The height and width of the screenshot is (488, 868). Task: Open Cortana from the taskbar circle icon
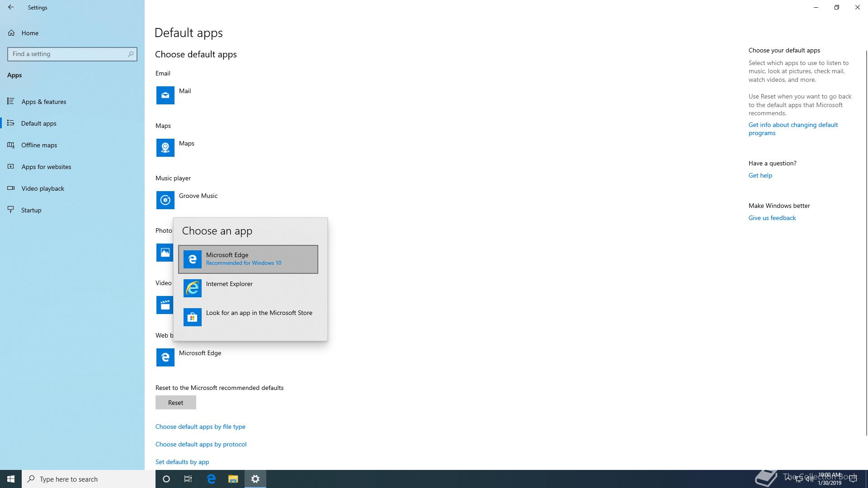166,479
